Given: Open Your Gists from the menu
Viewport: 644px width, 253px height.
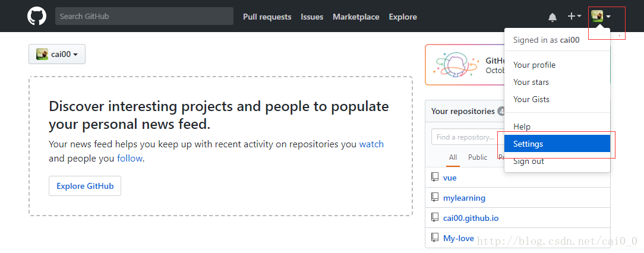Looking at the screenshot, I should 557,99.
